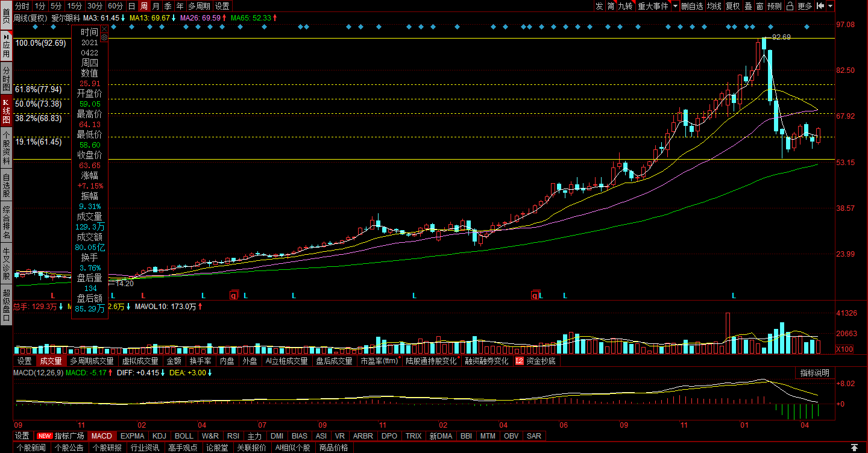Click 发 toolbar icon
This screenshot has height=453, width=868.
pyautogui.click(x=599, y=6)
